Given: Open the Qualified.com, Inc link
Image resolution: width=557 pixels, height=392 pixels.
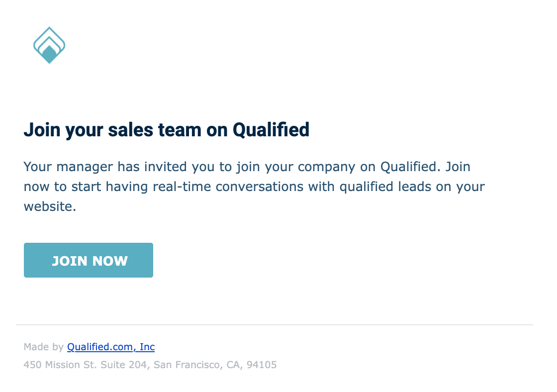Looking at the screenshot, I should click(x=111, y=347).
